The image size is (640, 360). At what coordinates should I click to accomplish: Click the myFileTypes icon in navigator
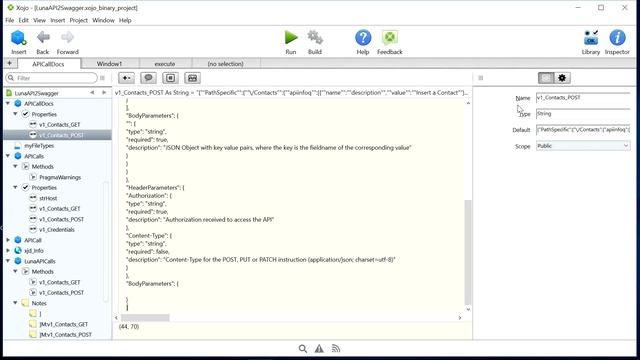click(18, 146)
